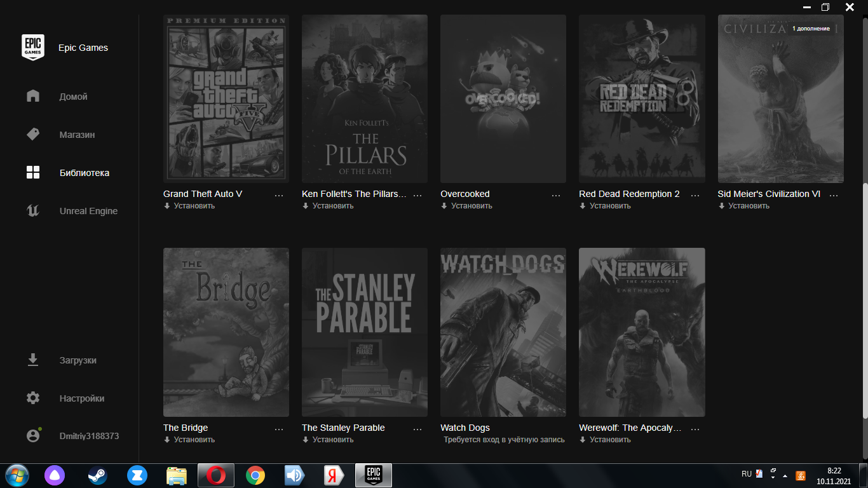868x488 pixels.
Task: Click the tag icon for Магазин
Action: (x=33, y=134)
